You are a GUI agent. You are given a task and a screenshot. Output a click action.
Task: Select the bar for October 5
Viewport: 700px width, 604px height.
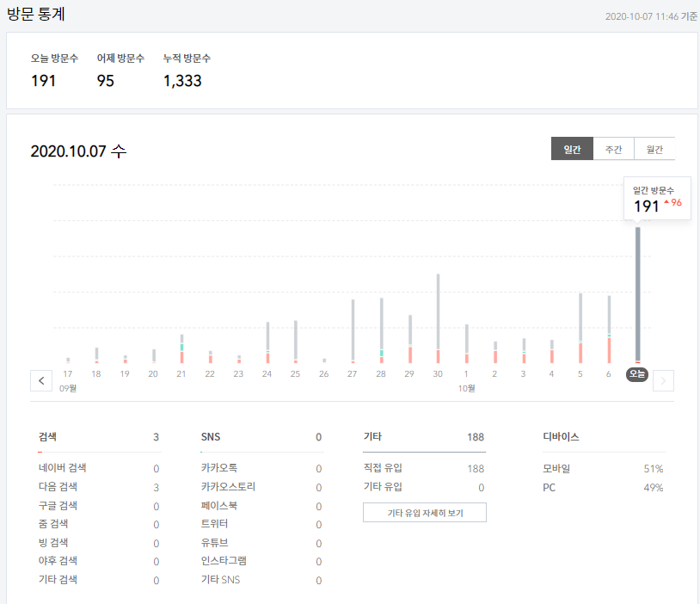[x=580, y=328]
